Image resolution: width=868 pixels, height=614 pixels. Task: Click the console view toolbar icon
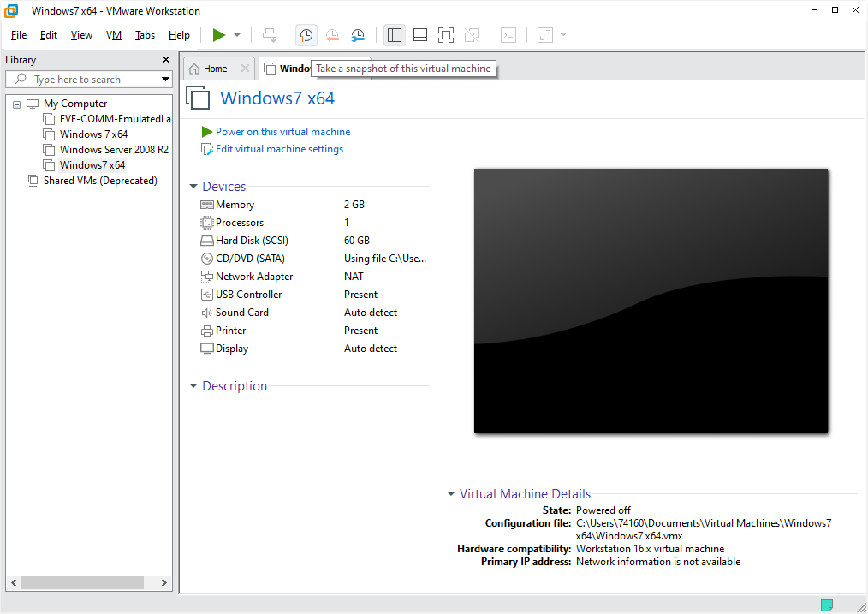[508, 35]
